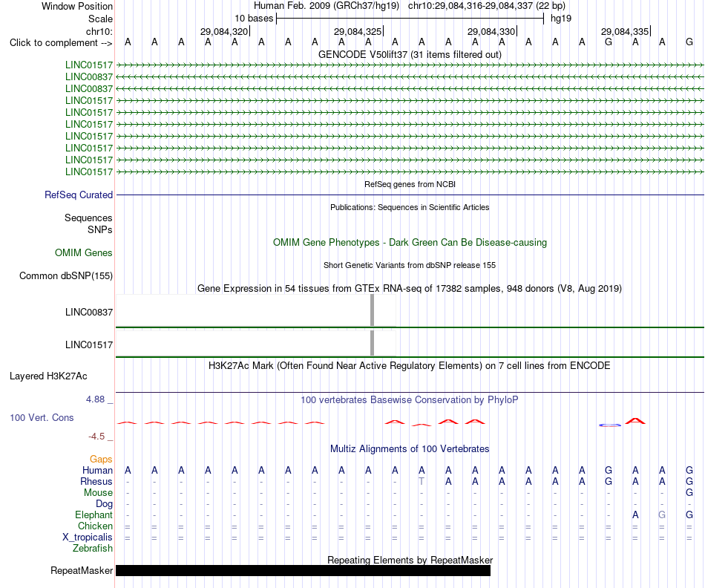Screen dimensions: 705x588
Task: Click the chr10: ruler label
Action: 99,31
